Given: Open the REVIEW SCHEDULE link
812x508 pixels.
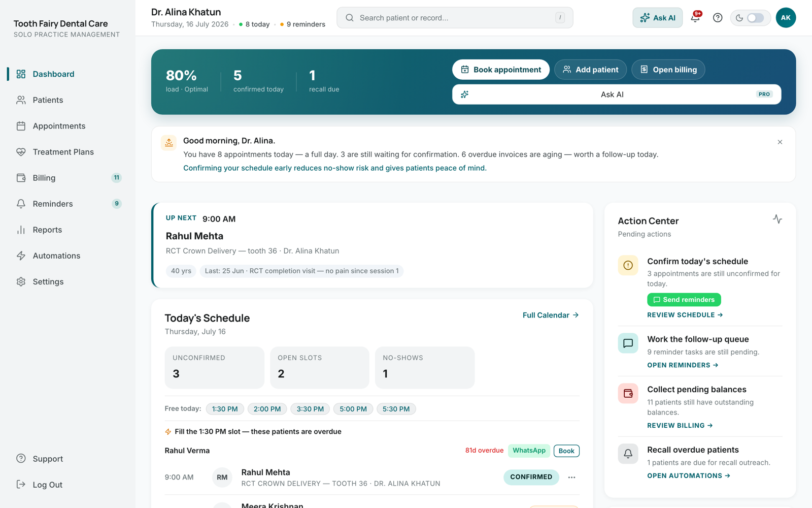Looking at the screenshot, I should [685, 315].
